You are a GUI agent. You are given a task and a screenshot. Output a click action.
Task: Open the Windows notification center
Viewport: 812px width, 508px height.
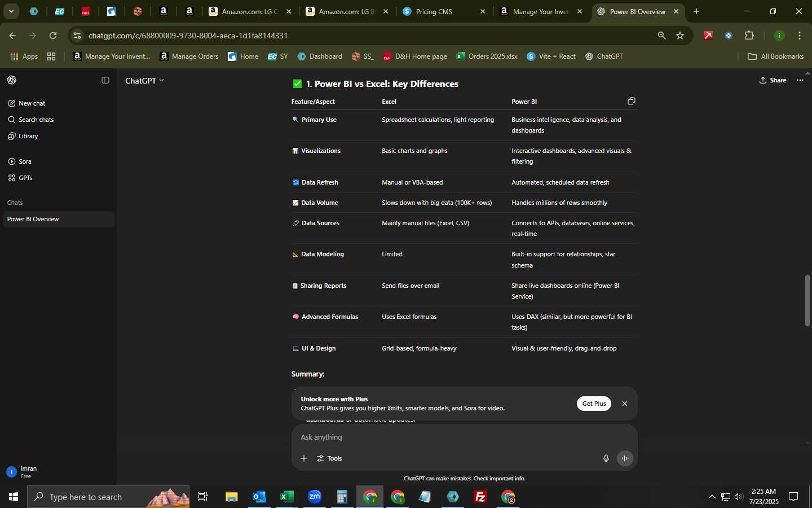coord(793,497)
